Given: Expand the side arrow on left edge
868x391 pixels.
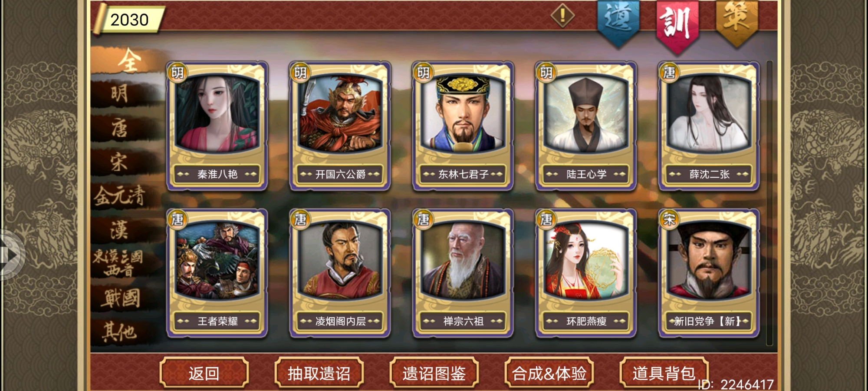Looking at the screenshot, I should (10, 255).
